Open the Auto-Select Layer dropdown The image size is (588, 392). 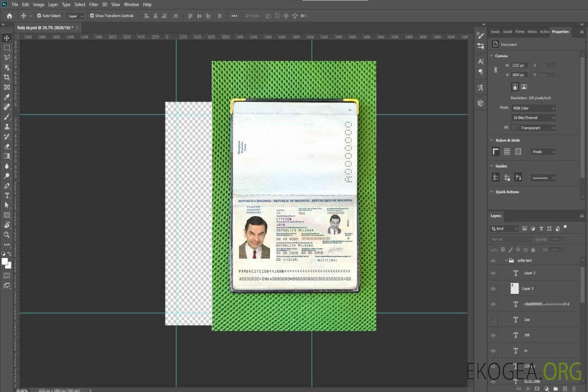click(75, 16)
